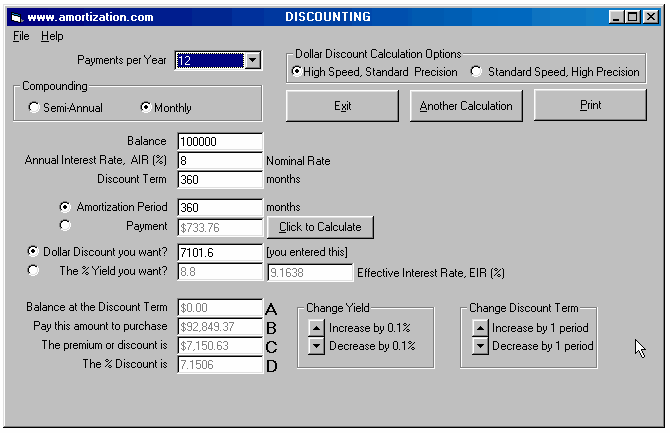Click the Annual Interest Rate field
This screenshot has width=670, height=433.
[219, 161]
